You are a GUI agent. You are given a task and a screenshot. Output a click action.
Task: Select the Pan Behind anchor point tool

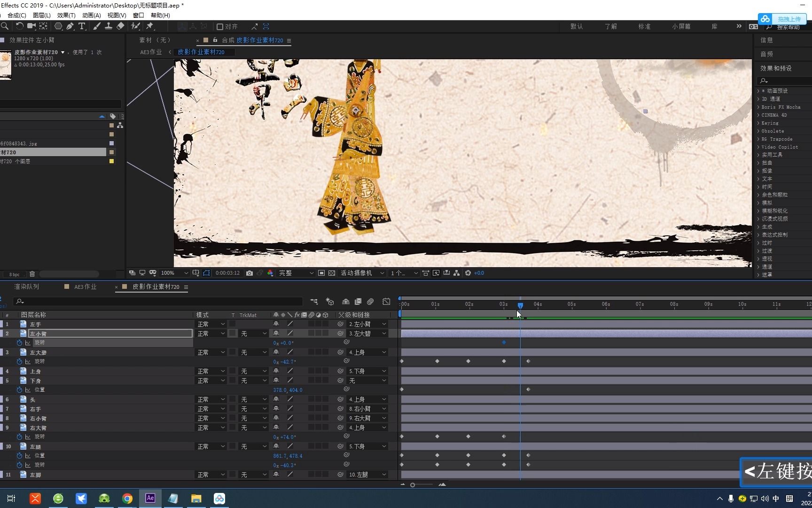[x=43, y=26]
